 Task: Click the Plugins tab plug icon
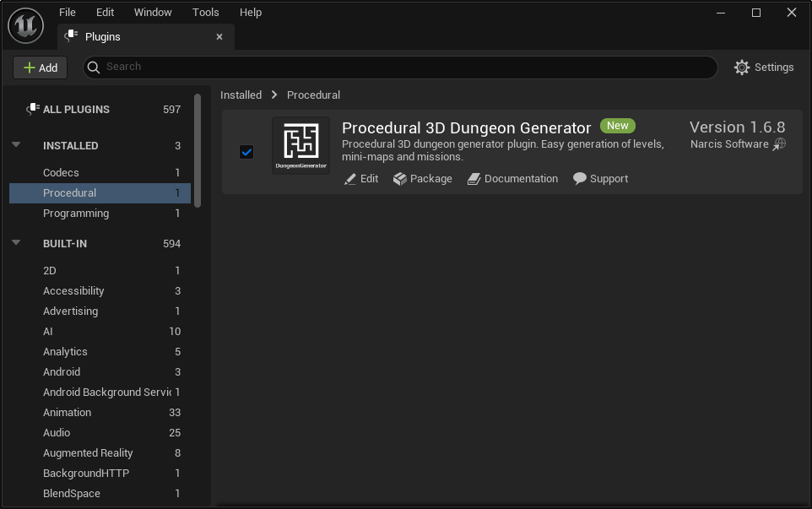71,35
